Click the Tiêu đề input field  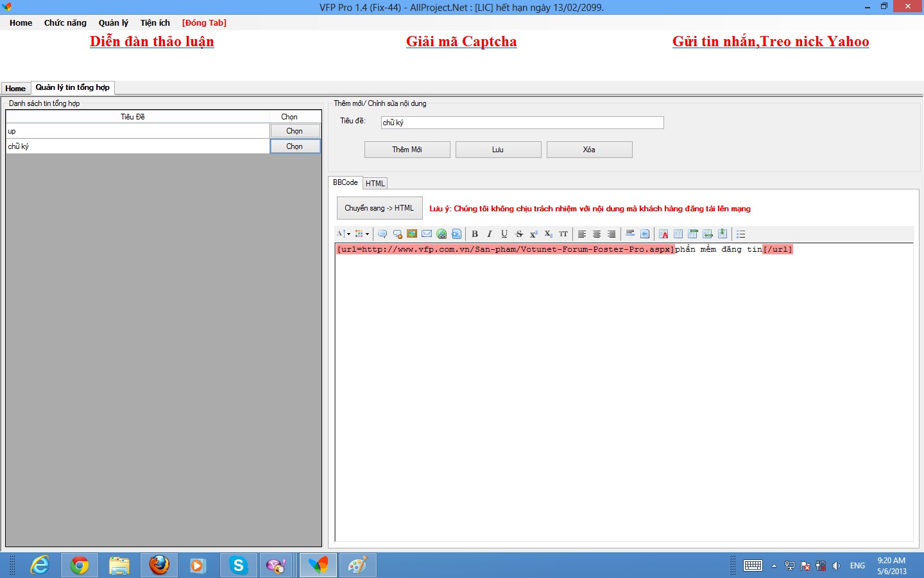coord(522,123)
